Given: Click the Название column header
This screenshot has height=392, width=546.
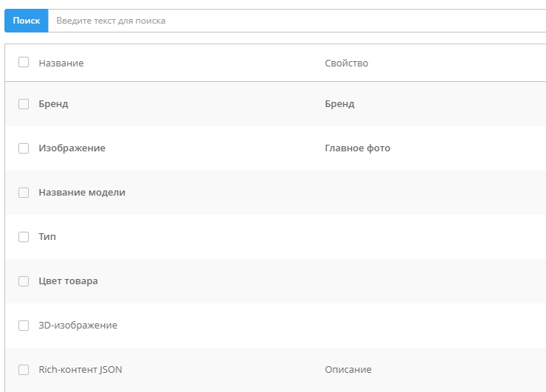Looking at the screenshot, I should [x=61, y=63].
